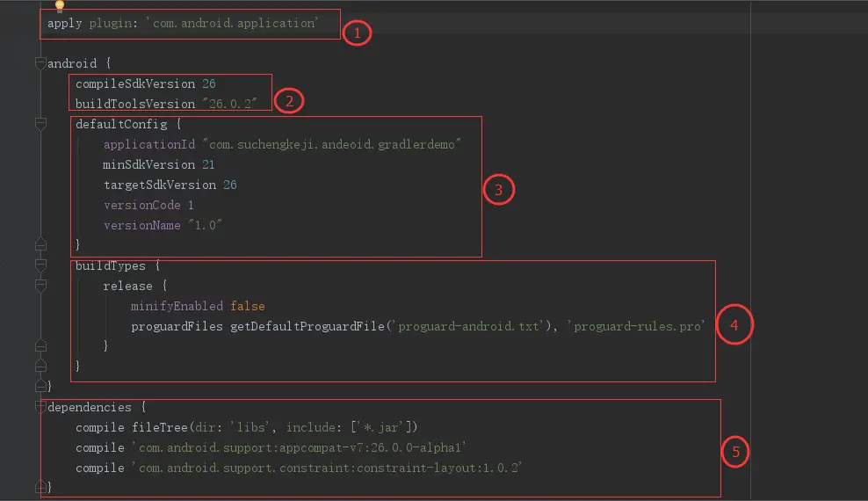Click compile keyword before fileTree
Image resolution: width=868 pixels, height=501 pixels.
click(x=99, y=427)
